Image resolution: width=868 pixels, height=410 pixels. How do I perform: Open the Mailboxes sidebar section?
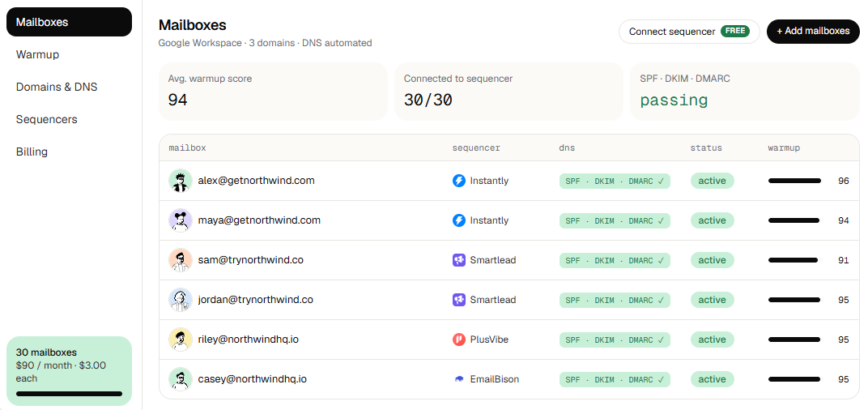[x=69, y=22]
